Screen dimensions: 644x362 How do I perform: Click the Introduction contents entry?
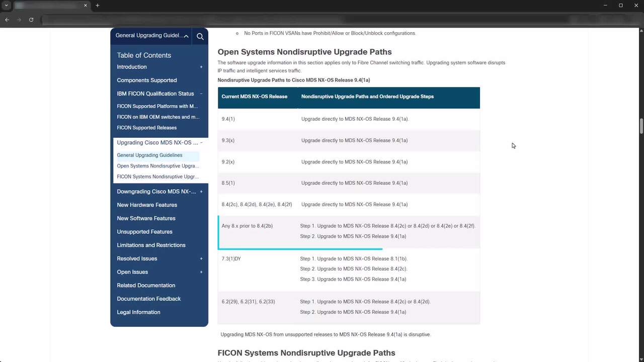pyautogui.click(x=132, y=67)
